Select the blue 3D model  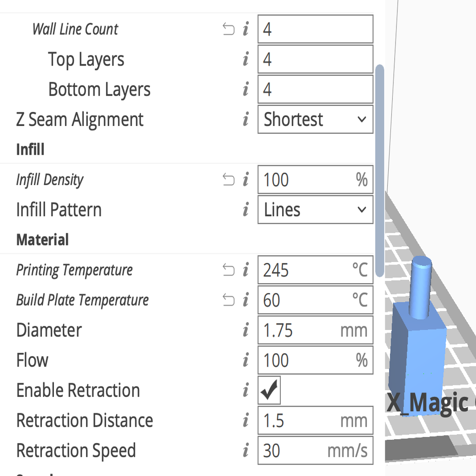(417, 337)
